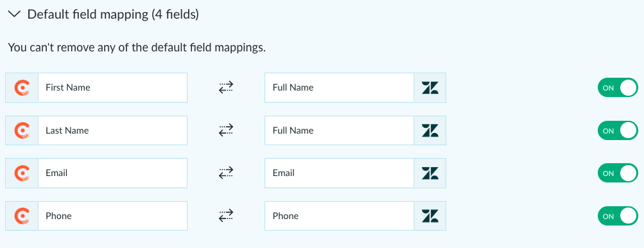The width and height of the screenshot is (644, 248).
Task: Click sync arrows icon in Email row
Action: (226, 173)
